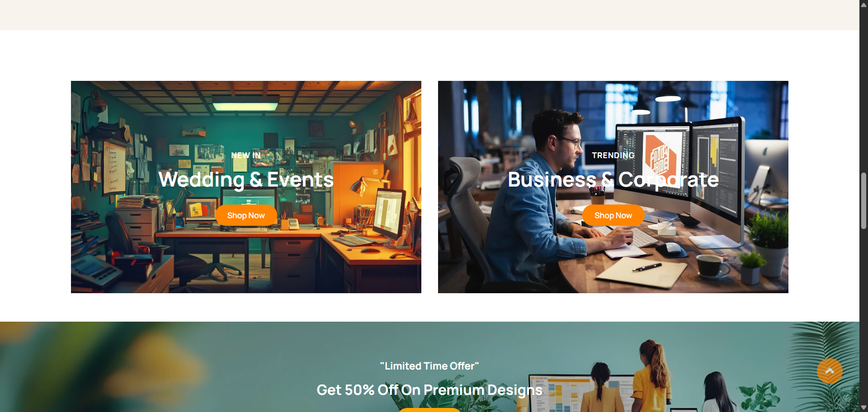Viewport: 868px width, 412px height.
Task: Click the scrollbar down arrow
Action: (x=863, y=407)
